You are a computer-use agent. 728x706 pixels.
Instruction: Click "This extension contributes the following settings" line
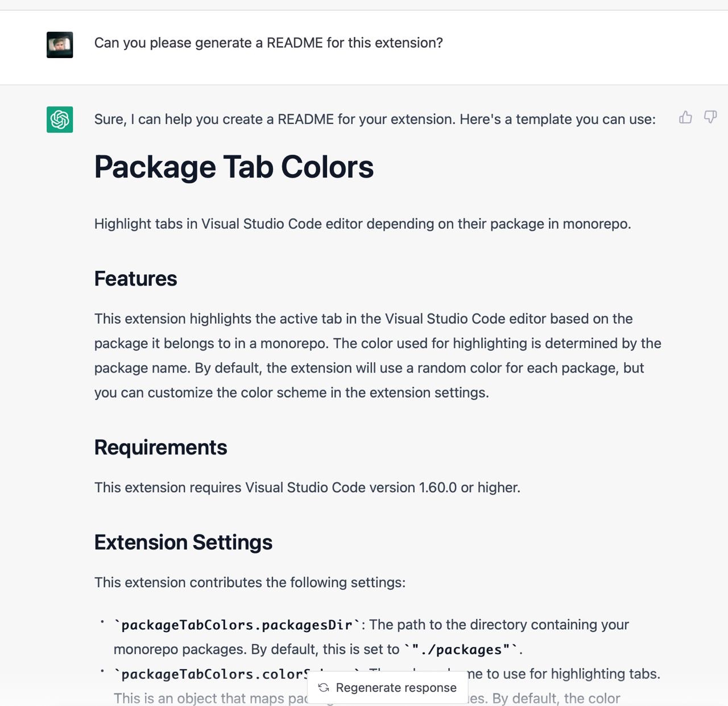[250, 583]
